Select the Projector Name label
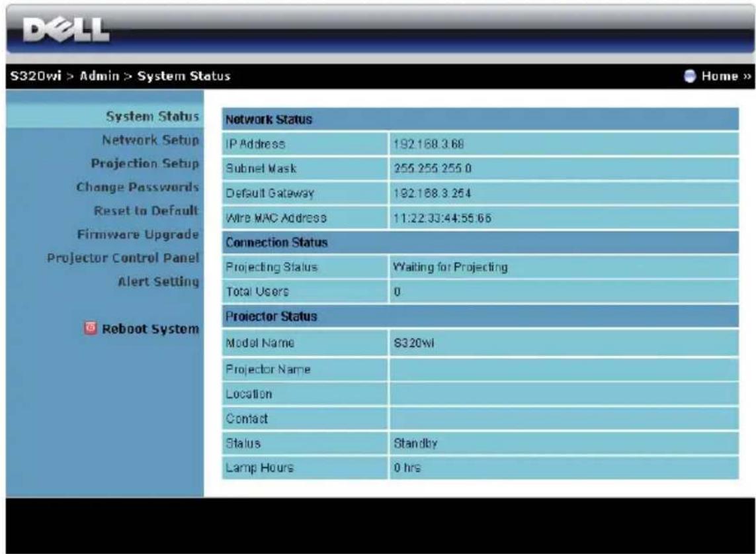 tap(268, 369)
